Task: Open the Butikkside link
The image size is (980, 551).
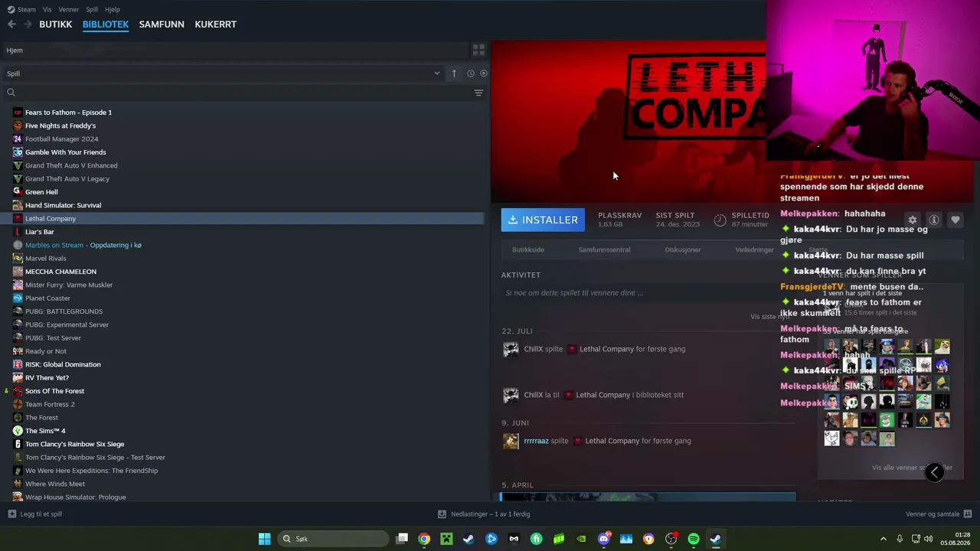Action: point(528,249)
